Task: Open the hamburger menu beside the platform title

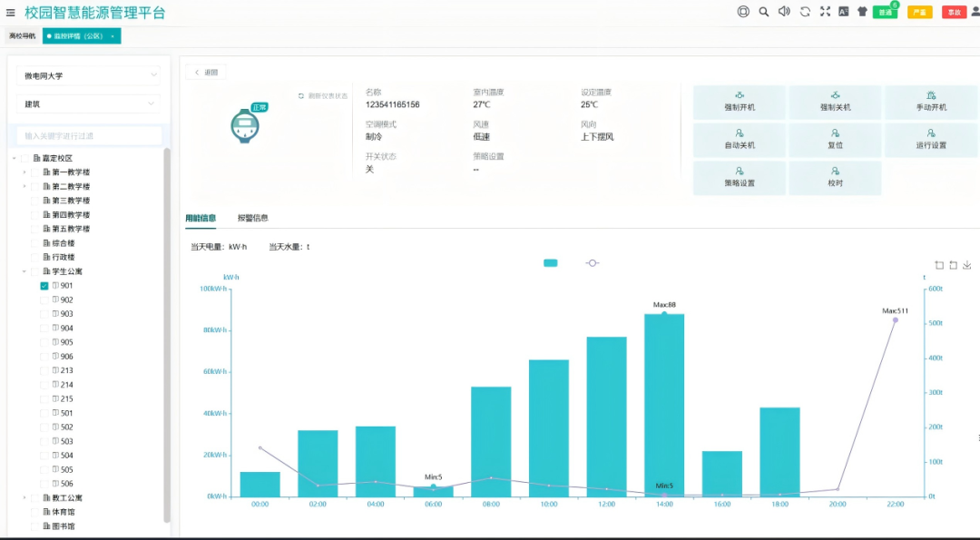Action: click(11, 13)
